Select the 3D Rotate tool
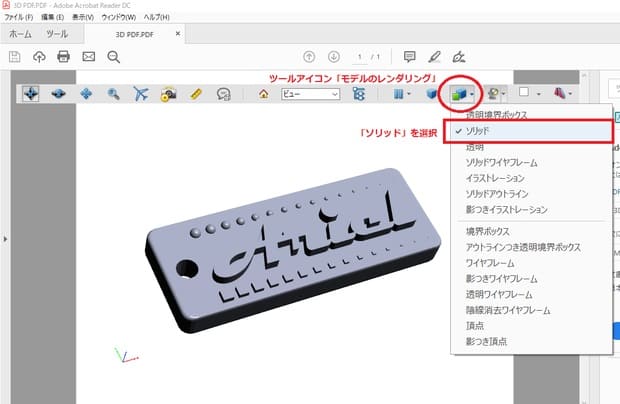Screen dimensions: 620x404 (31, 94)
